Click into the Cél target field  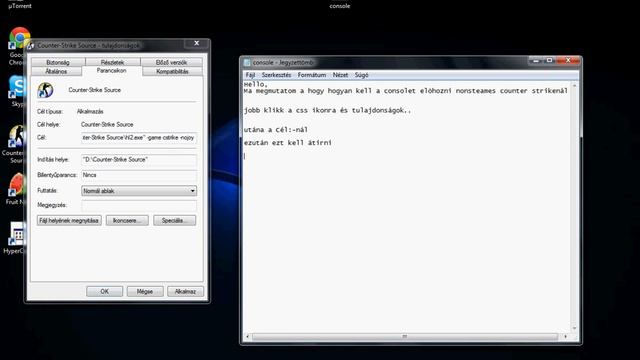click(x=139, y=138)
